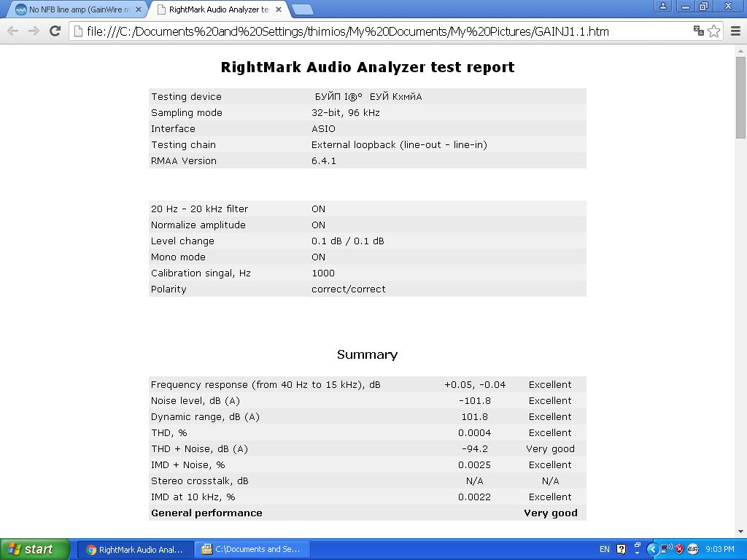Open the Chrome hamburger menu
Screen dimensions: 747x560
pos(735,31)
